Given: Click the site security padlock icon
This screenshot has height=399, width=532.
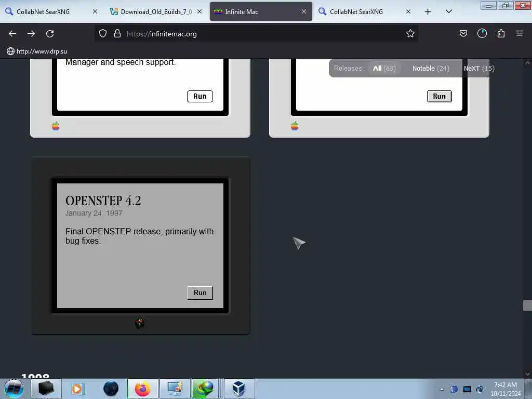Looking at the screenshot, I should pos(117,34).
